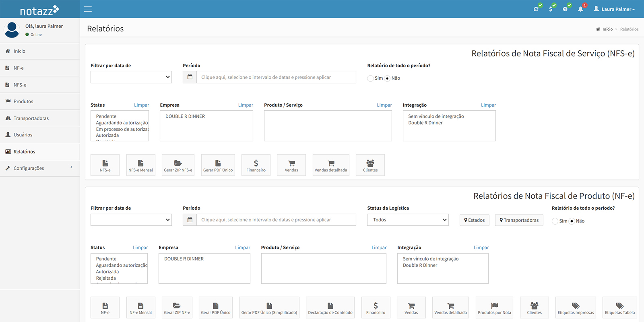
Task: Select Em processo de autorização in NFS-e Status
Action: pyautogui.click(x=122, y=129)
